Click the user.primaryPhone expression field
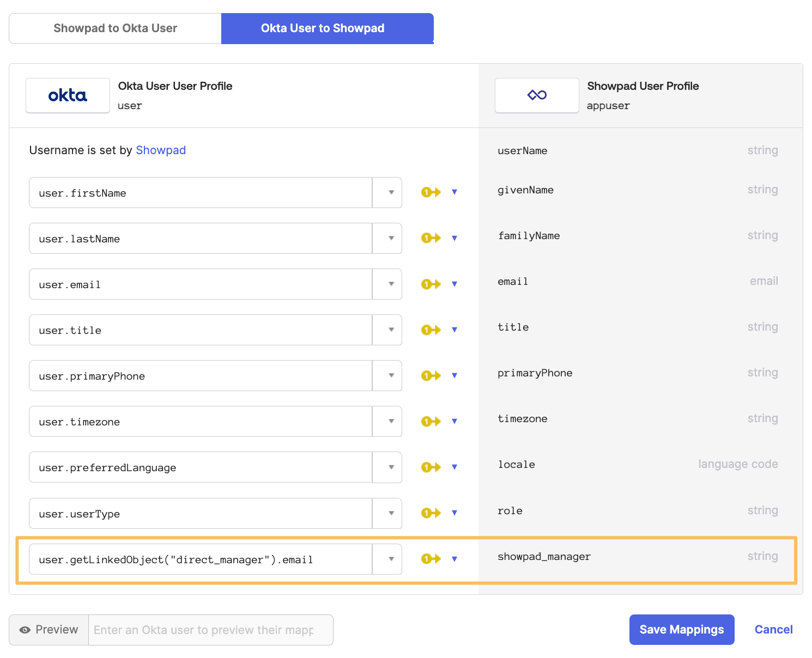The height and width of the screenshot is (658, 812). click(x=201, y=375)
